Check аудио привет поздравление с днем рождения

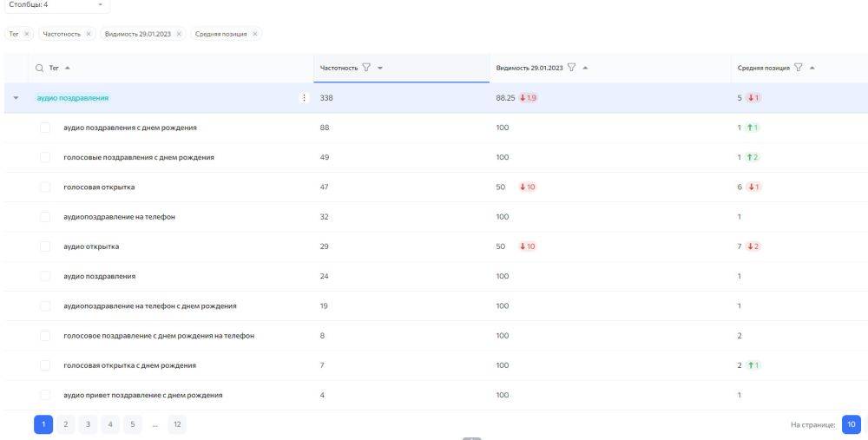coord(45,395)
